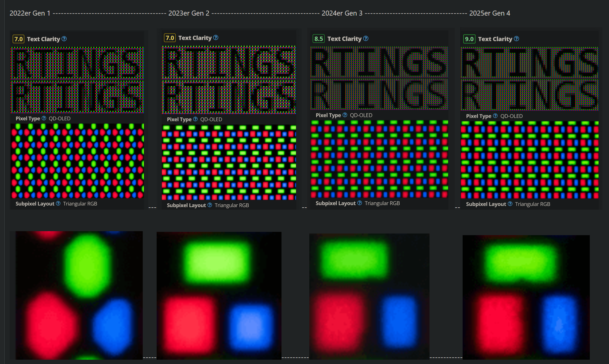This screenshot has height=364, width=609.
Task: Open the Gen 4 subpixel pattern image
Action: tap(530, 160)
